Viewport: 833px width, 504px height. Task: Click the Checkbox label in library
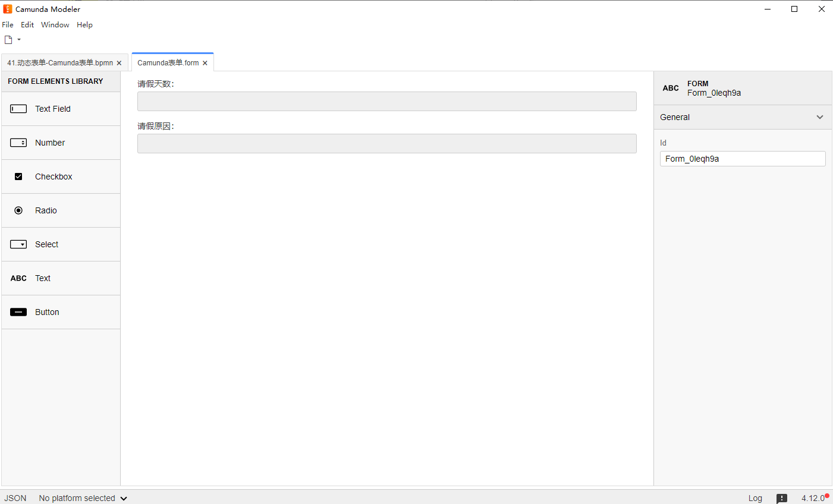click(x=54, y=177)
